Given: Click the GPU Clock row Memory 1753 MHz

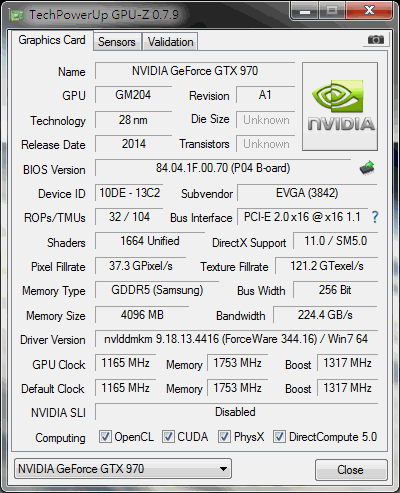Looking at the screenshot, I should tap(238, 363).
